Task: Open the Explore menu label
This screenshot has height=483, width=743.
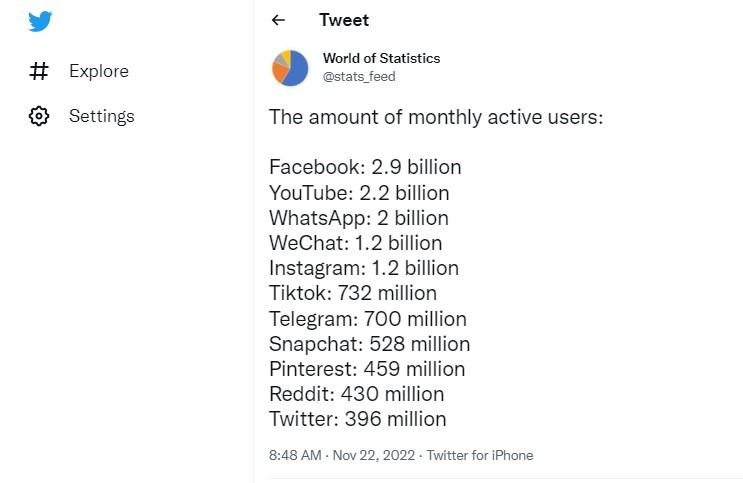Action: [x=98, y=71]
